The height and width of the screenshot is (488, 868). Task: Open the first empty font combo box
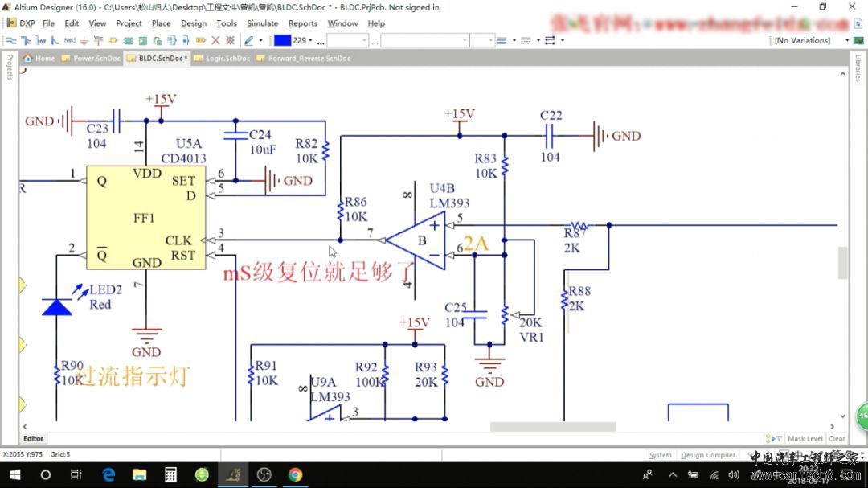pyautogui.click(x=347, y=40)
